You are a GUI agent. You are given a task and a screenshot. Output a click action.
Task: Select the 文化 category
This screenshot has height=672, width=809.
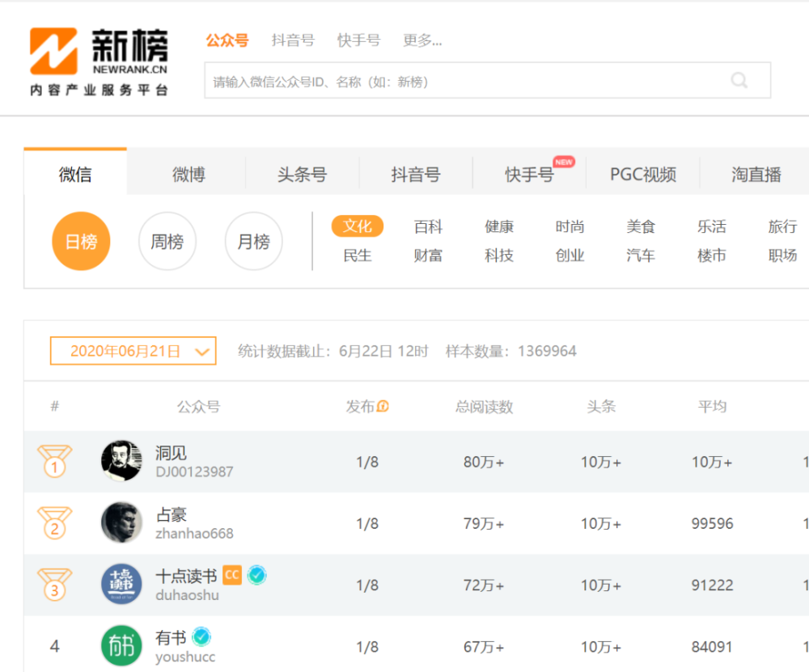coord(357,226)
